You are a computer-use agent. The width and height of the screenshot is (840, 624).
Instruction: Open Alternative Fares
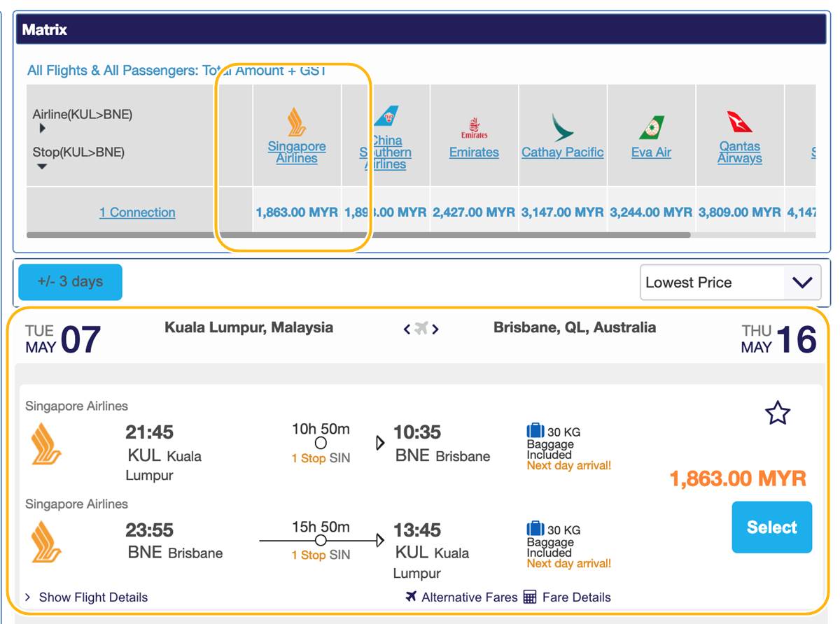point(469,597)
